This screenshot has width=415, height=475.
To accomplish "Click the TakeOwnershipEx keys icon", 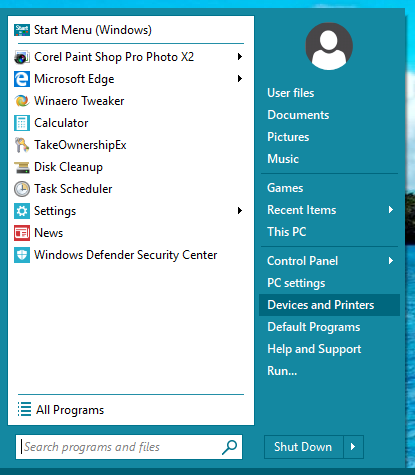I will [x=22, y=145].
